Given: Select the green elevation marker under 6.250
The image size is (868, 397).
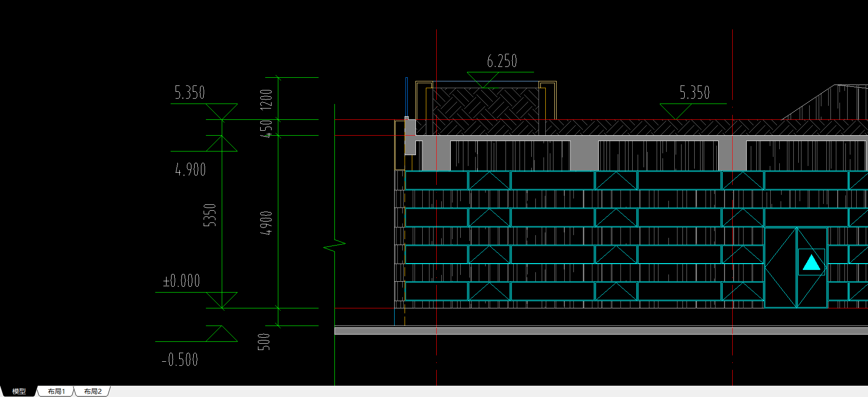Looking at the screenshot, I should tap(482, 80).
